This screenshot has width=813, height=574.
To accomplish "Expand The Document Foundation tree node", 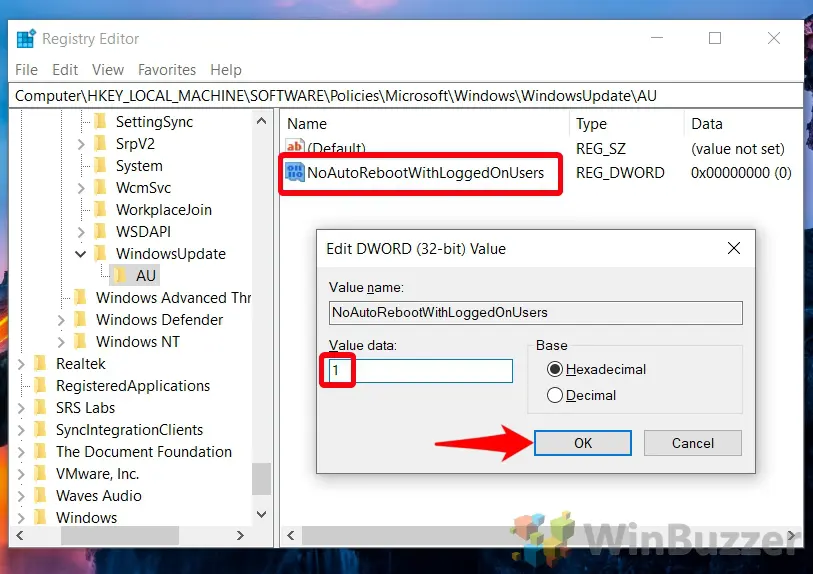I will [21, 452].
